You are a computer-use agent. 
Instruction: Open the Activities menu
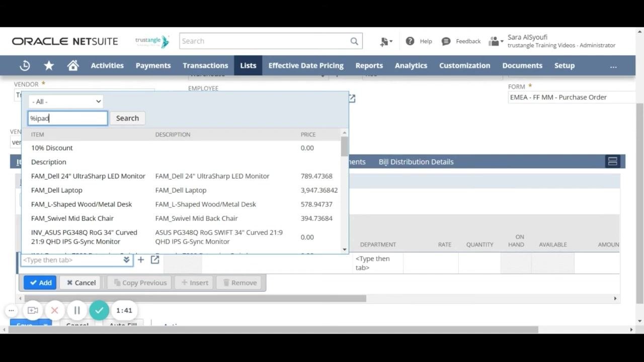107,65
